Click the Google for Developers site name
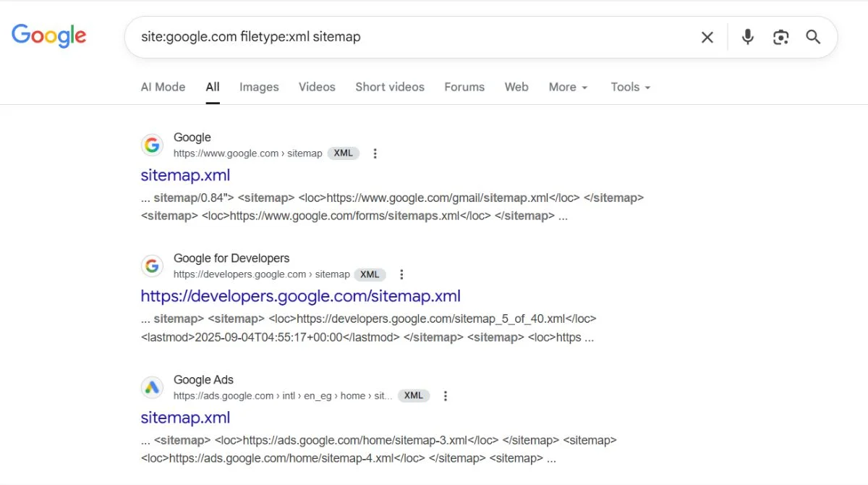Image resolution: width=868 pixels, height=485 pixels. click(231, 258)
